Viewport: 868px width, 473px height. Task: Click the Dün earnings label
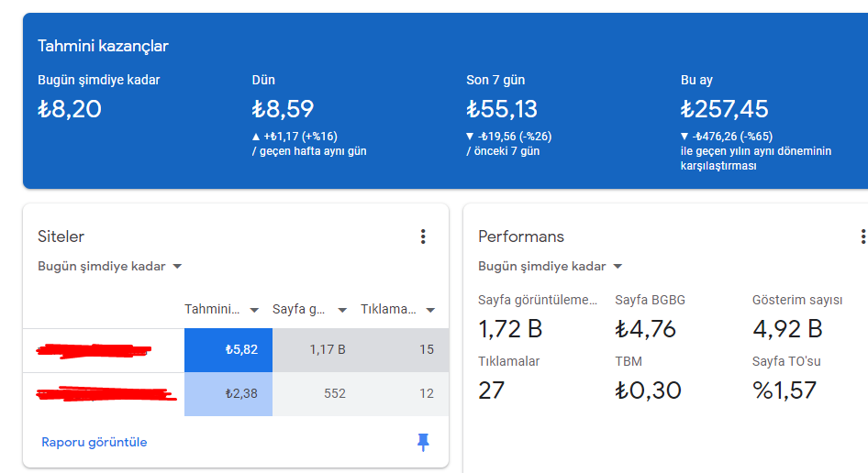[x=263, y=81]
